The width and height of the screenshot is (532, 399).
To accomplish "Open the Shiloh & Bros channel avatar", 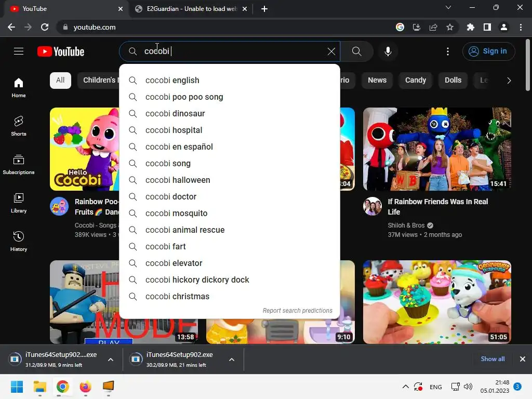I will [x=373, y=206].
